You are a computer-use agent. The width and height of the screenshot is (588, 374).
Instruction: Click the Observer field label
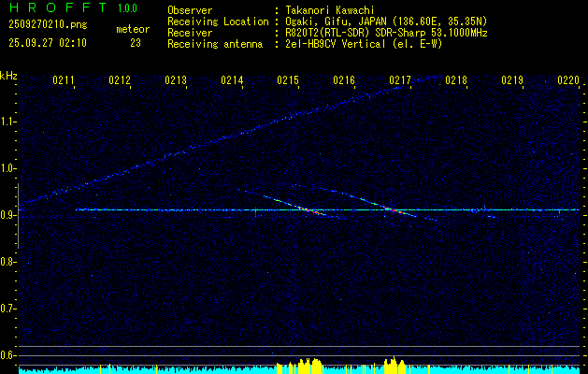[x=190, y=10]
